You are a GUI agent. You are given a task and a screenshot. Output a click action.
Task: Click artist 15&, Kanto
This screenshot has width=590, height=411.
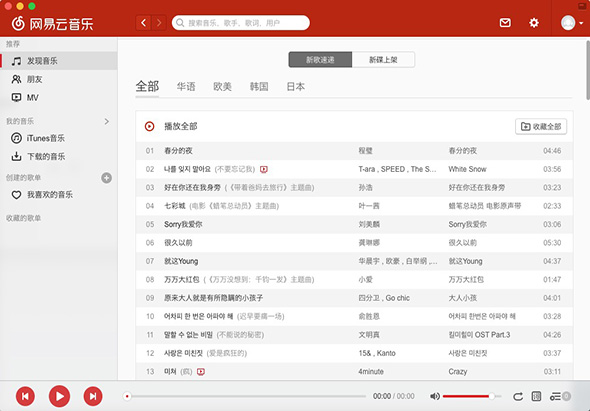(x=377, y=353)
